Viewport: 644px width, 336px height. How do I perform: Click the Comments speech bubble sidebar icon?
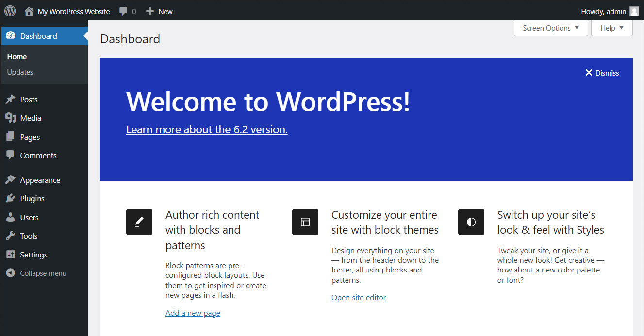click(10, 155)
